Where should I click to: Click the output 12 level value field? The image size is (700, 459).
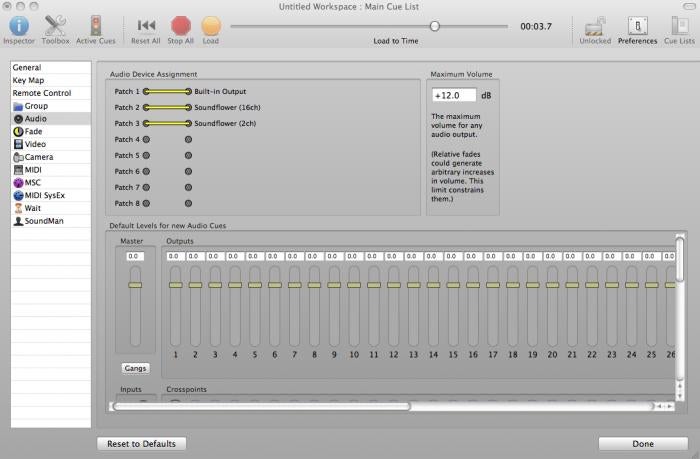coord(393,256)
